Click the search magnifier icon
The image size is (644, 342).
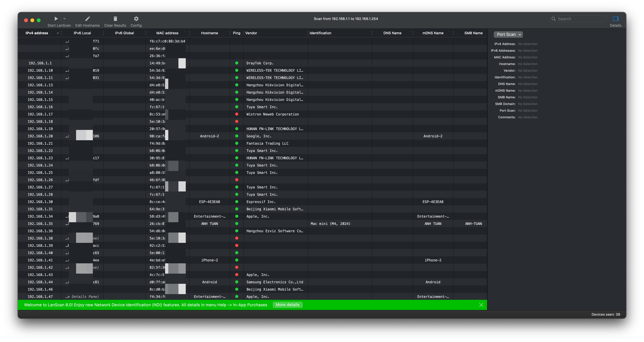click(x=554, y=19)
